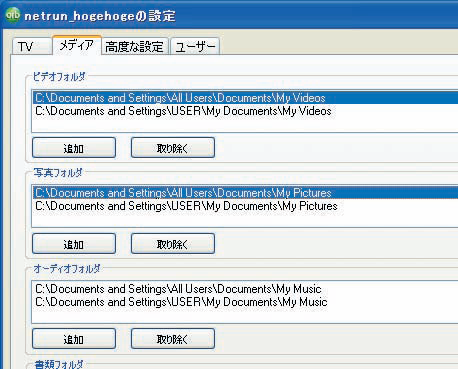The height and width of the screenshot is (369, 458).
Task: Select the メディア tab
Action: tap(77, 45)
